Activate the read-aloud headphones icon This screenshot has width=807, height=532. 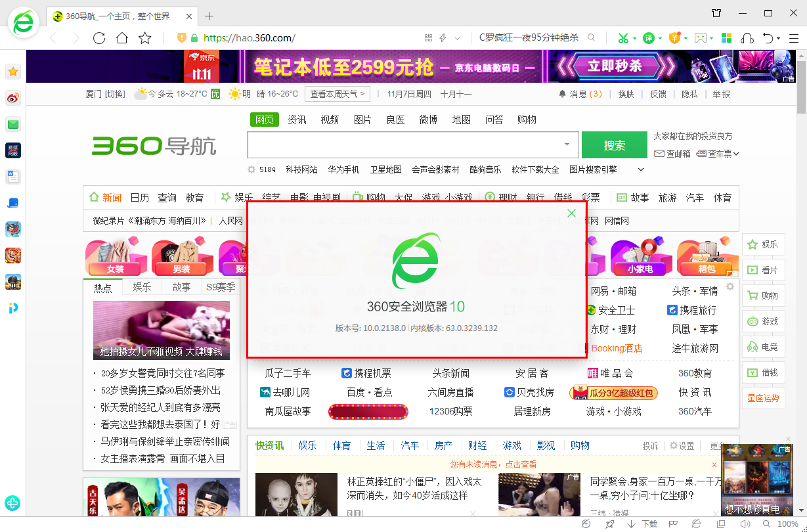(747, 38)
